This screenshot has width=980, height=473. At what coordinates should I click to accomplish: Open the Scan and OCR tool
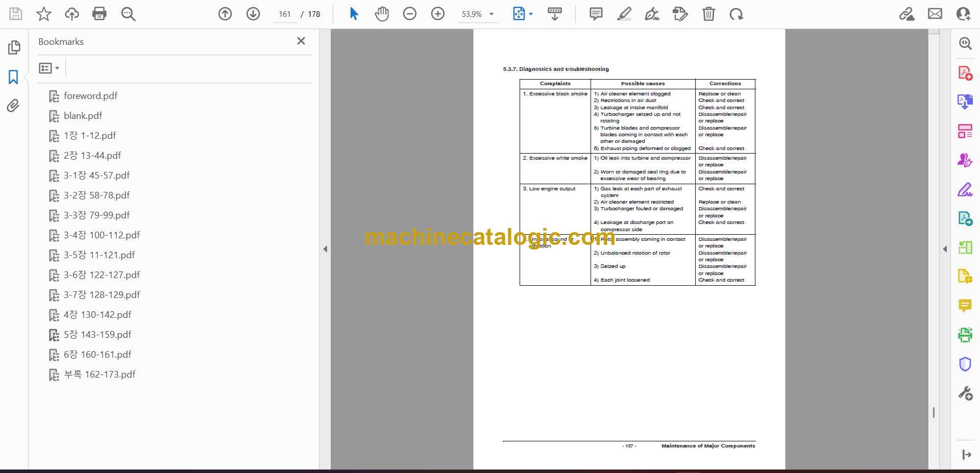click(965, 335)
